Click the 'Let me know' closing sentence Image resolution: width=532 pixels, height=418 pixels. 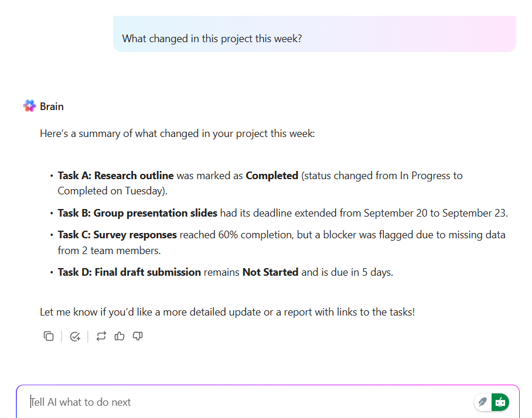pyautogui.click(x=227, y=312)
